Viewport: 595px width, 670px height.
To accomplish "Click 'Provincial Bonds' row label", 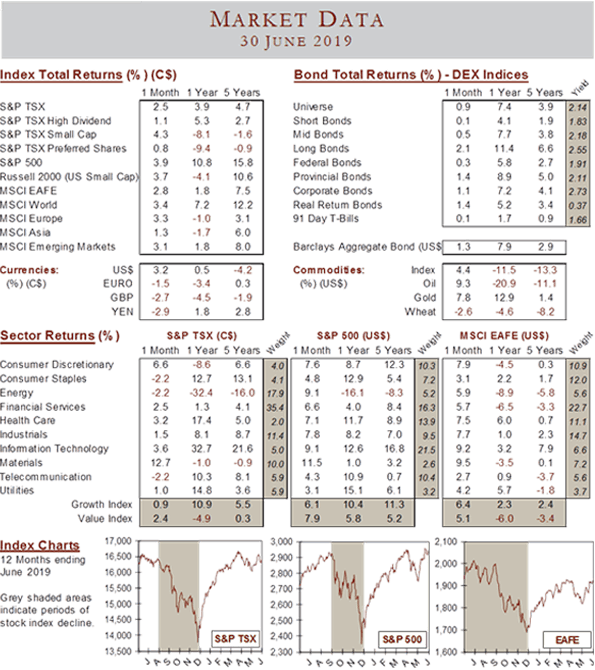I will [332, 177].
